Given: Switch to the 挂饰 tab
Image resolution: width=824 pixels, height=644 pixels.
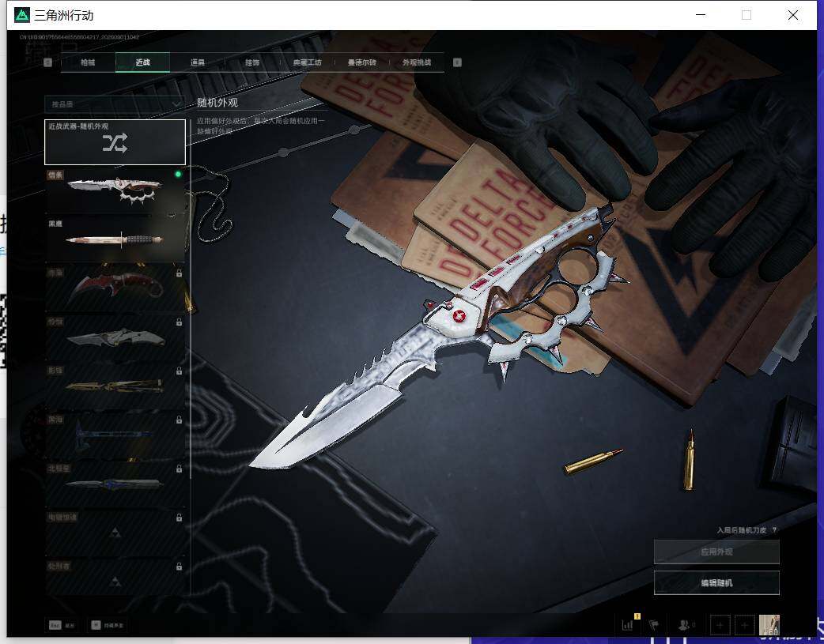Looking at the screenshot, I should 252,62.
